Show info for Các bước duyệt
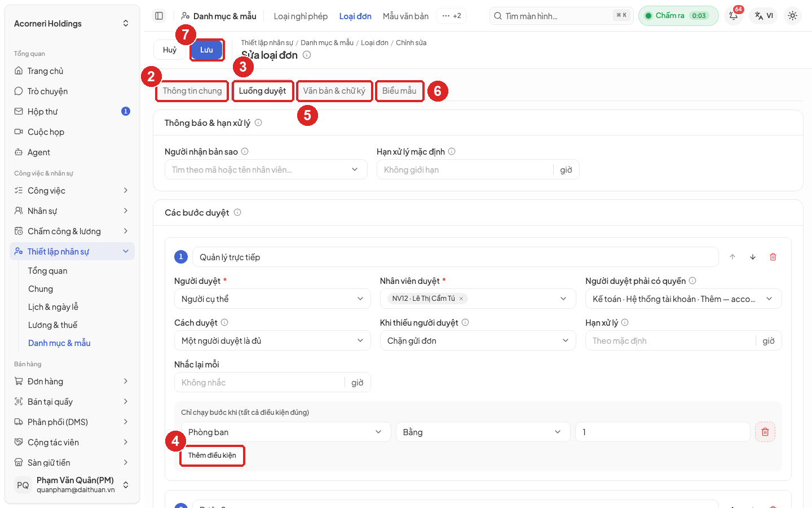 coord(237,212)
